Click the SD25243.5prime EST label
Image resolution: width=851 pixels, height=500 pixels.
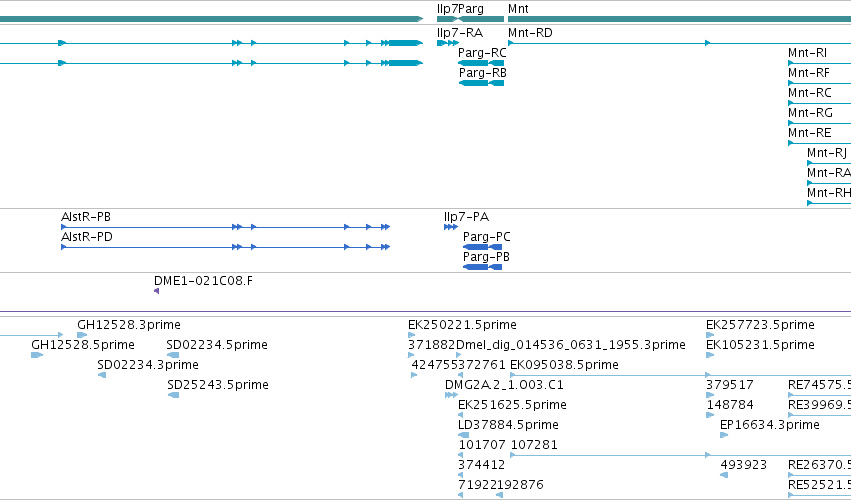[x=218, y=385]
